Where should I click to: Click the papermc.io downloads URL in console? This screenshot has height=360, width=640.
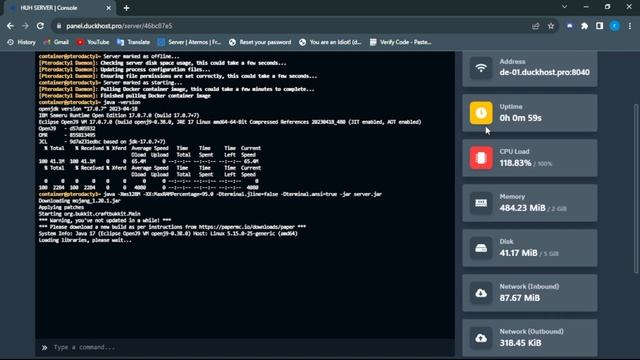coord(247,227)
